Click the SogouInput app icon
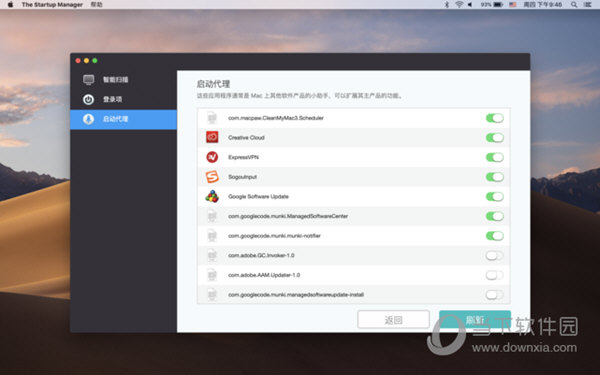600x375 pixels. 212,177
